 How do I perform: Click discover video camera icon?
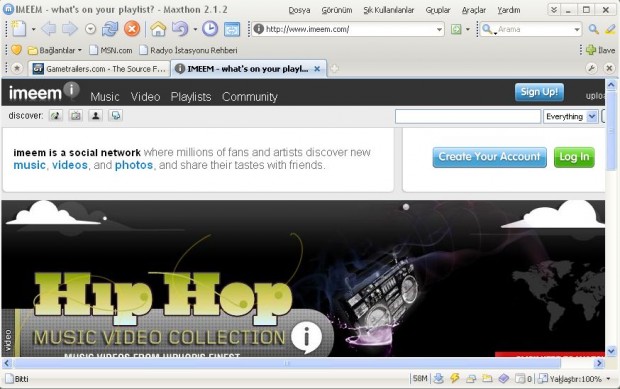coord(76,115)
